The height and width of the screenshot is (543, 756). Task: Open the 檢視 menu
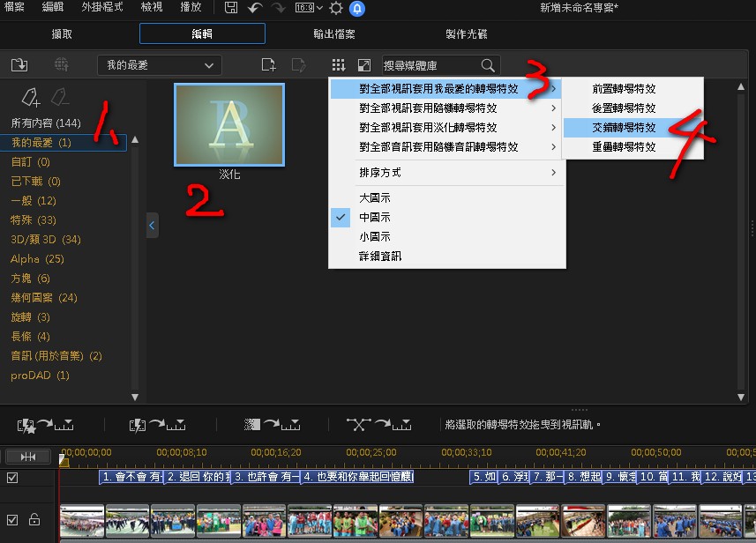pyautogui.click(x=152, y=7)
